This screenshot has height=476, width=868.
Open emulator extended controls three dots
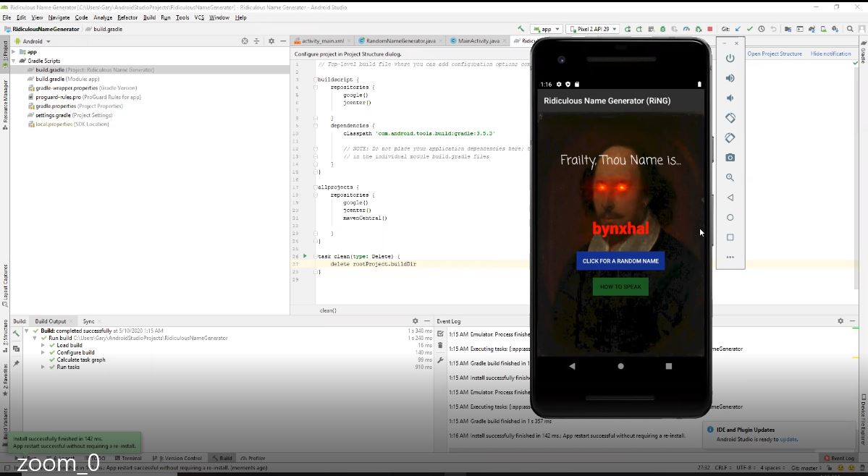[x=730, y=257]
